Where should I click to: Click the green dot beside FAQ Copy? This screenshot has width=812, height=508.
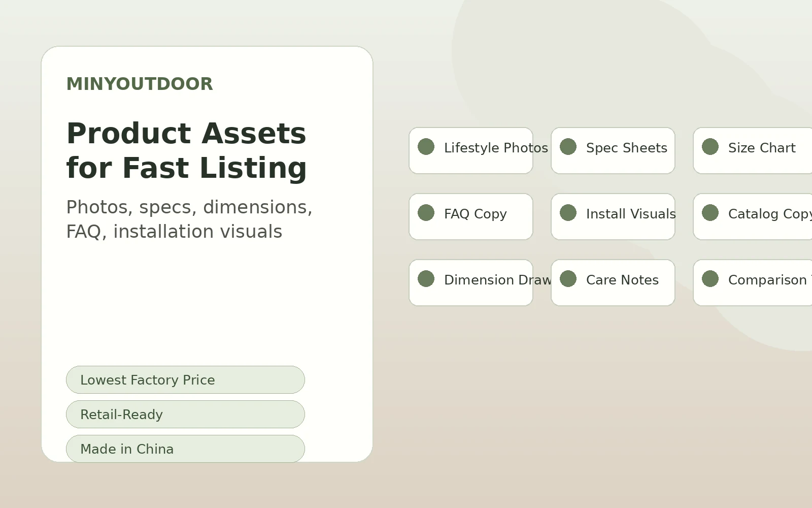click(426, 213)
